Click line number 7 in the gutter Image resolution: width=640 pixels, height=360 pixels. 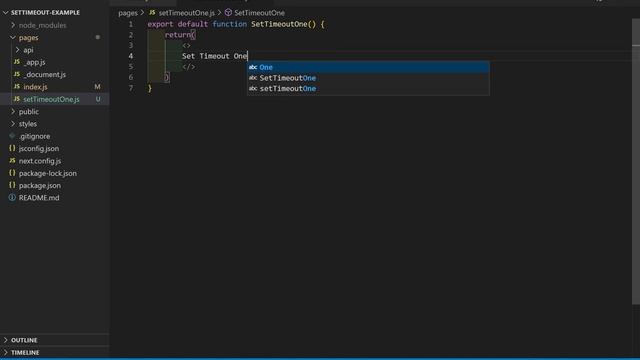[131, 88]
